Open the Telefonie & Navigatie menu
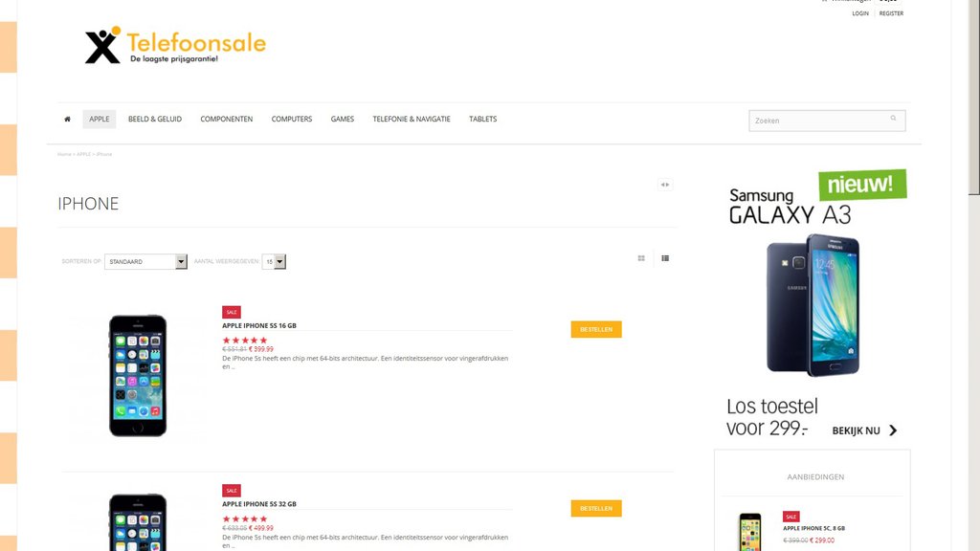 pyautogui.click(x=412, y=119)
